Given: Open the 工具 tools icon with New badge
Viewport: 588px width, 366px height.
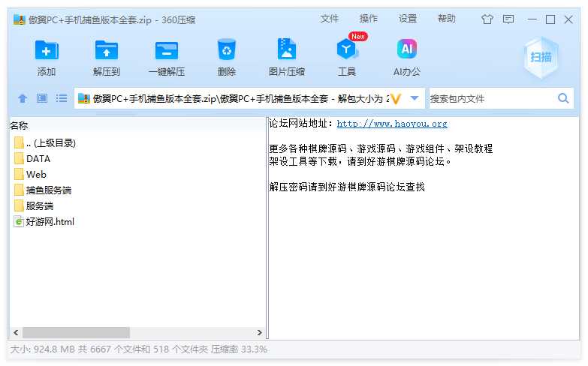Looking at the screenshot, I should click(347, 49).
